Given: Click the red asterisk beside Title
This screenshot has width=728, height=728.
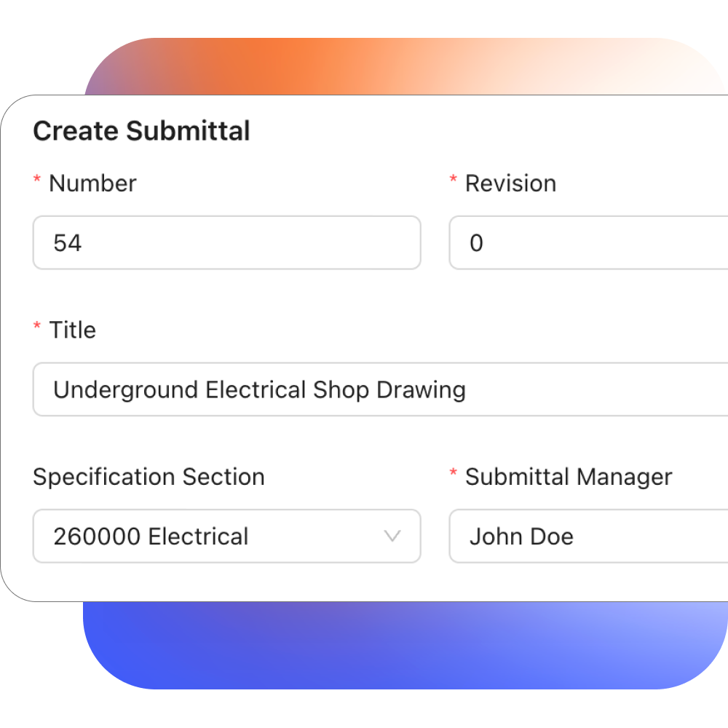Looking at the screenshot, I should [x=37, y=328].
